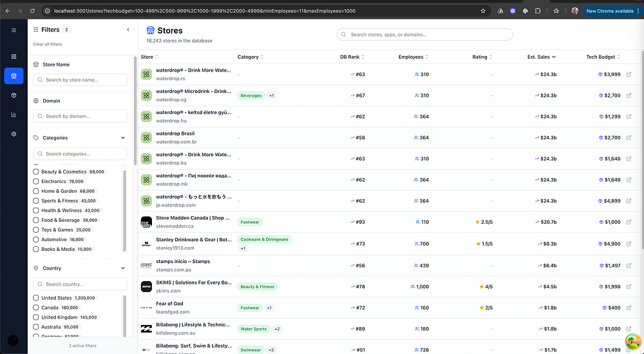The height and width of the screenshot is (354, 644).
Task: Sort table by Rating column
Action: point(482,57)
